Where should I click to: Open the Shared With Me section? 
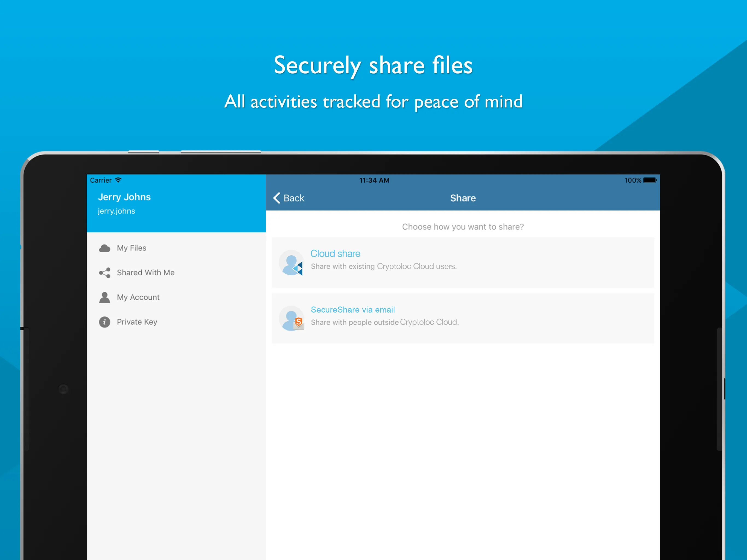pyautogui.click(x=146, y=272)
